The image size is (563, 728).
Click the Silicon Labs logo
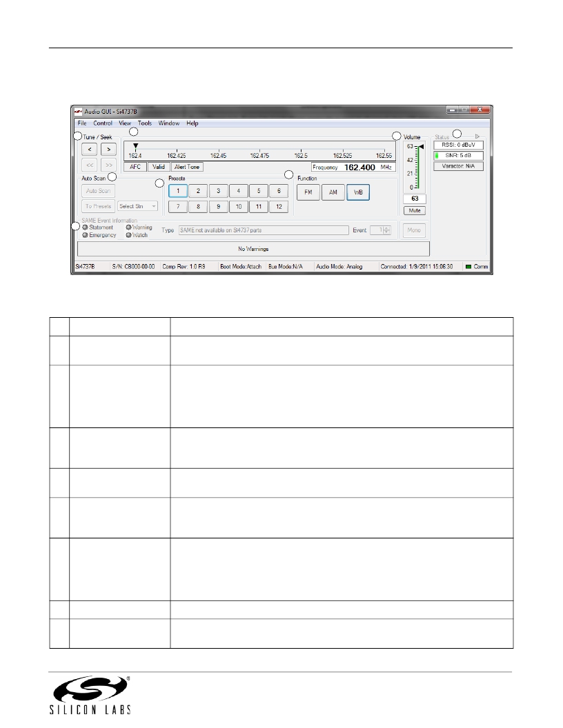[x=90, y=695]
